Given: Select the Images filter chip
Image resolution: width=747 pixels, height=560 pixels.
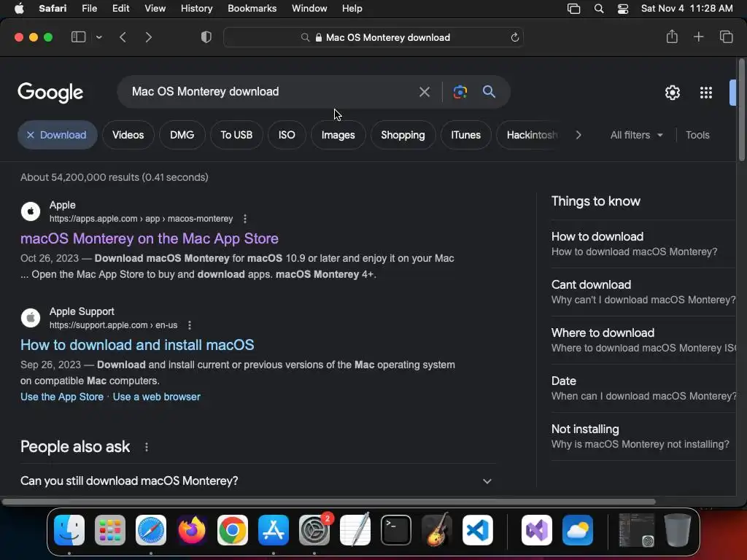Looking at the screenshot, I should coord(338,135).
